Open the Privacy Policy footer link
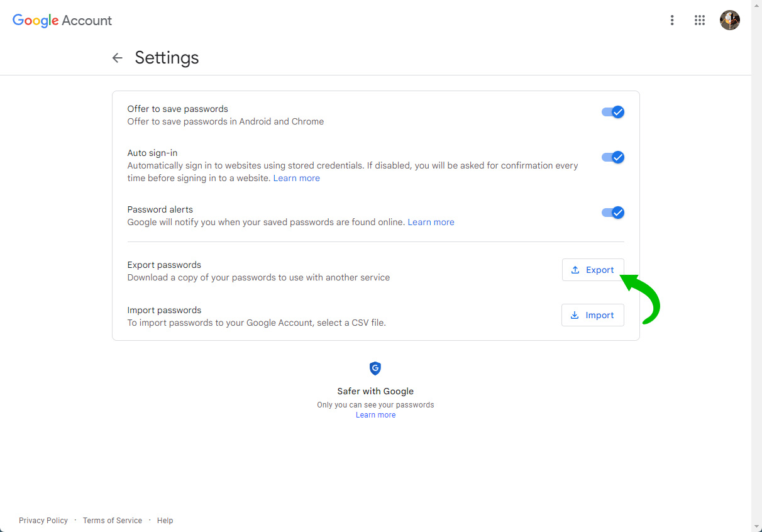Image resolution: width=762 pixels, height=532 pixels. coord(43,521)
